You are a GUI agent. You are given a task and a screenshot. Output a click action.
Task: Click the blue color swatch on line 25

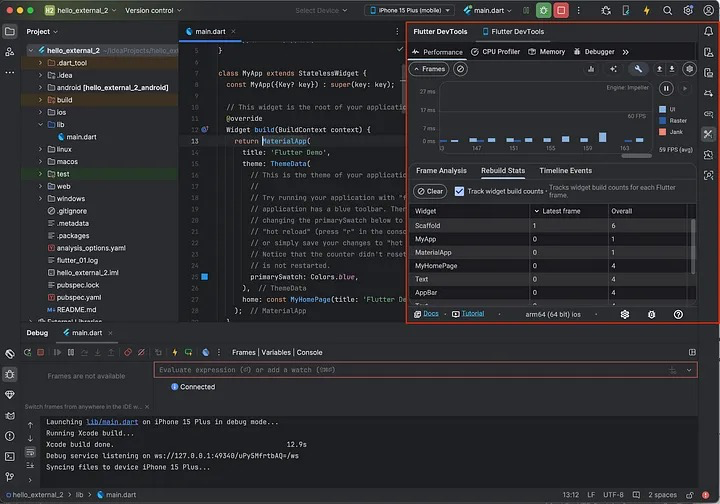pyautogui.click(x=205, y=277)
